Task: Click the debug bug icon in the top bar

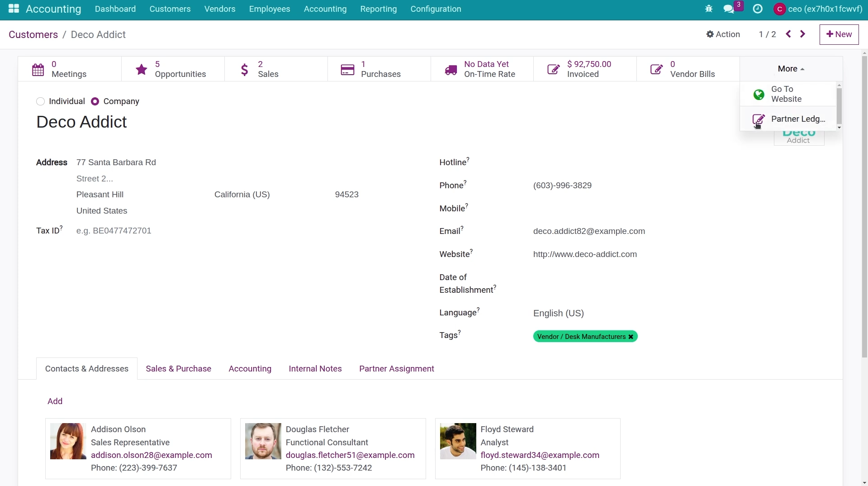Action: (708, 9)
